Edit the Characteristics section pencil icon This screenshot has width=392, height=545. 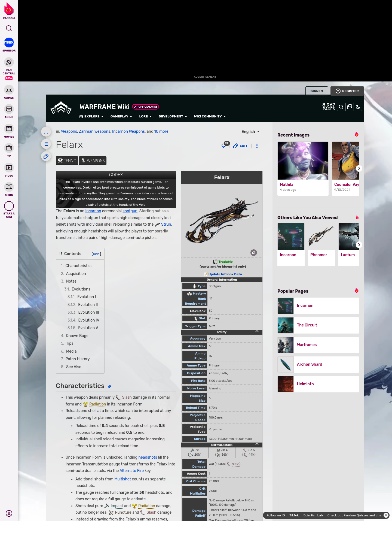pos(109,386)
